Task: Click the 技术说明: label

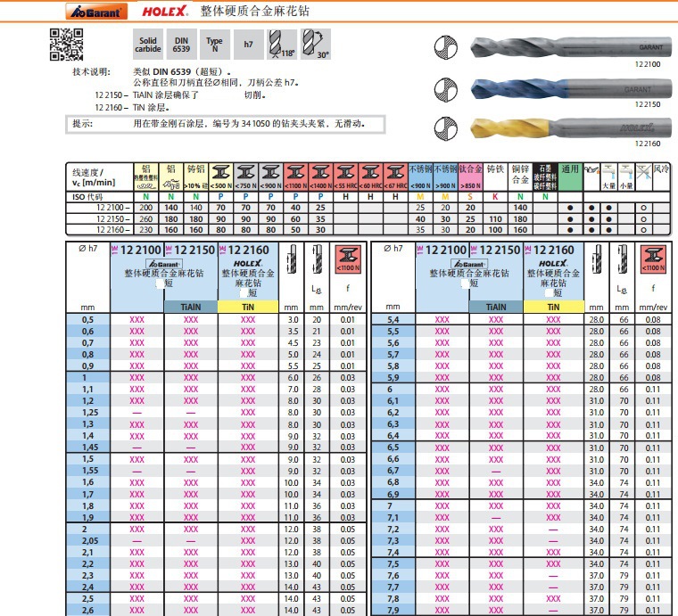Action: coord(91,71)
